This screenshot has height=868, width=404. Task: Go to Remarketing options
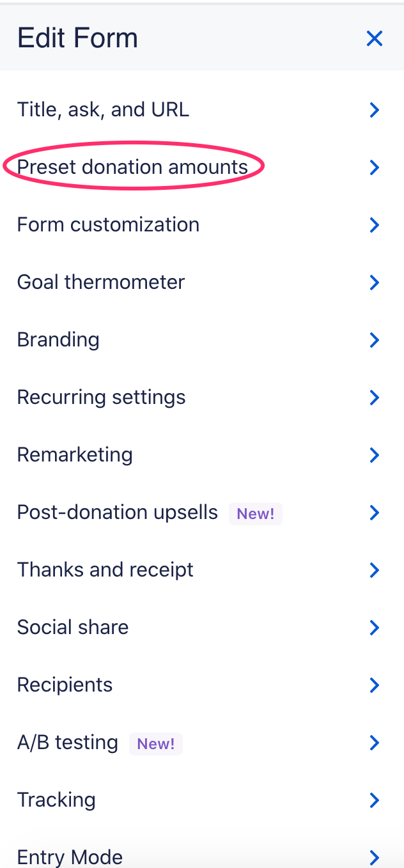(x=75, y=455)
